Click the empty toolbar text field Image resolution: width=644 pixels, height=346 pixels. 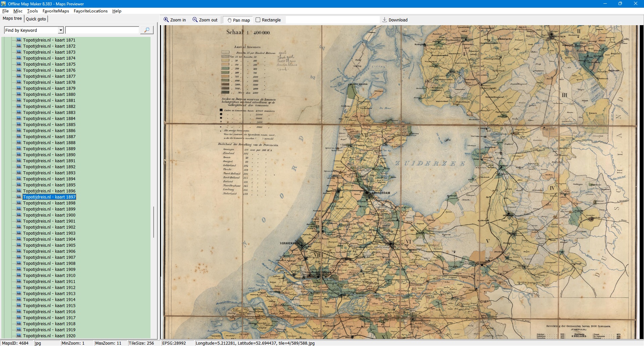coord(332,20)
